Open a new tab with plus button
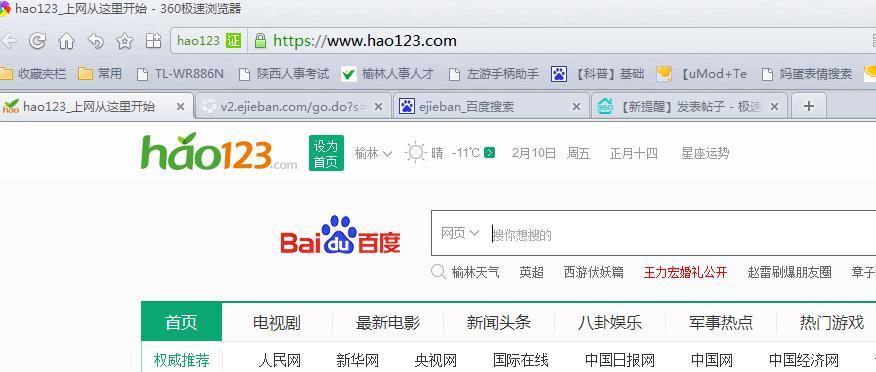Image resolution: width=876 pixels, height=372 pixels. tap(808, 106)
